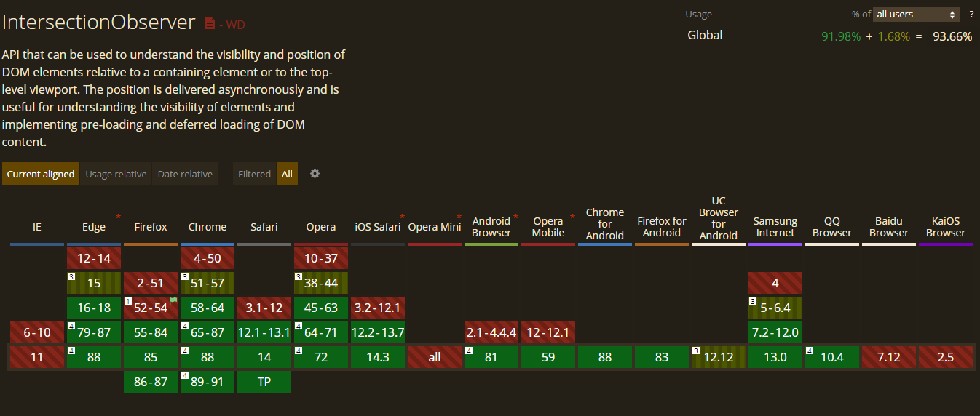Click the question mark help icon
The image size is (980, 416).
tap(971, 14)
